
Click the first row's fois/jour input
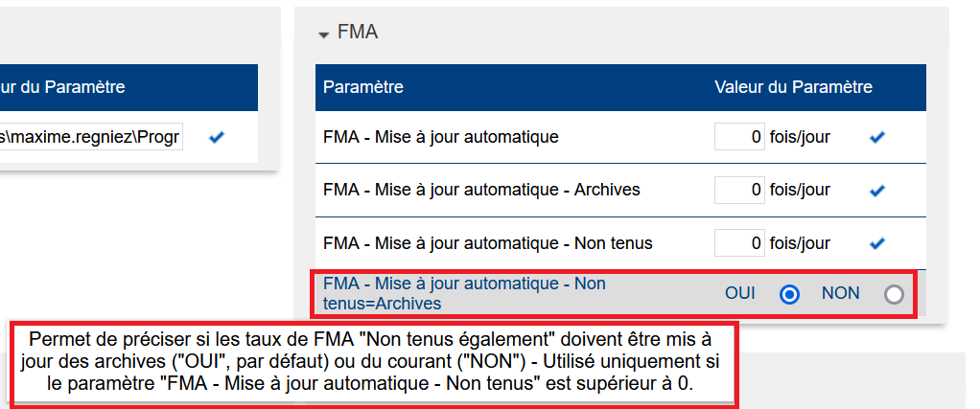pyautogui.click(x=739, y=137)
